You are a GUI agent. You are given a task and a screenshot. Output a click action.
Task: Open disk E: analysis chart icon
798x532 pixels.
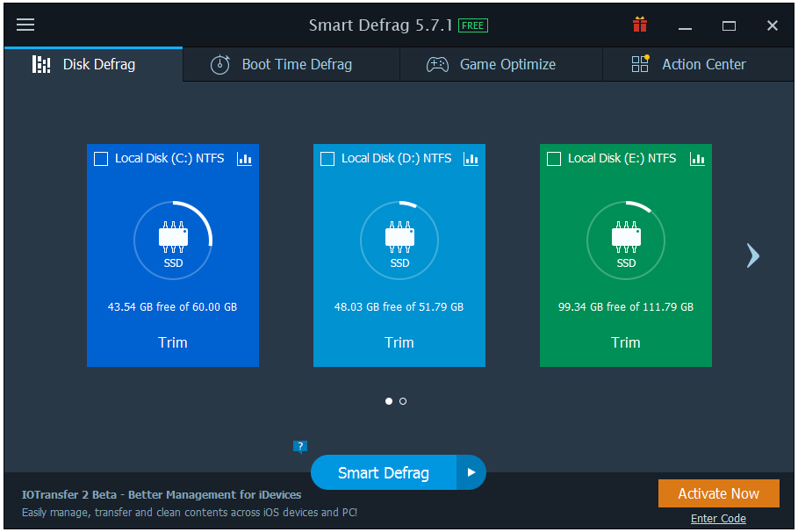[697, 159]
